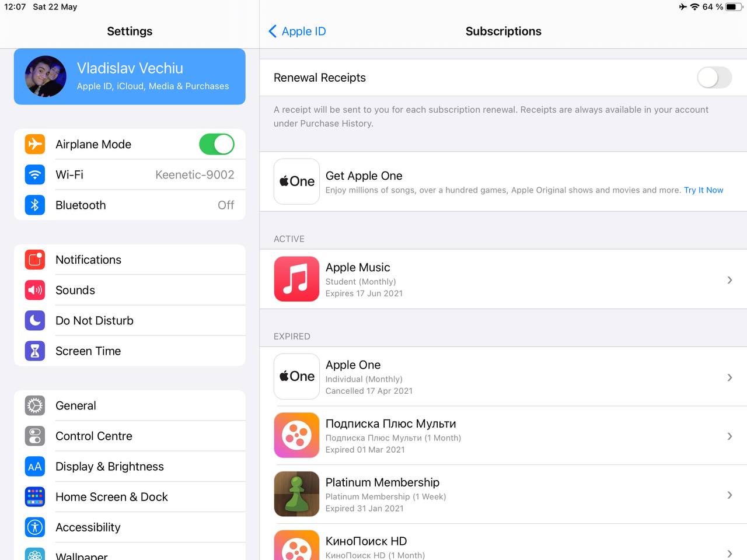The image size is (747, 560).
Task: Open Vladislav Vechiu Apple ID account
Action: coord(130,76)
